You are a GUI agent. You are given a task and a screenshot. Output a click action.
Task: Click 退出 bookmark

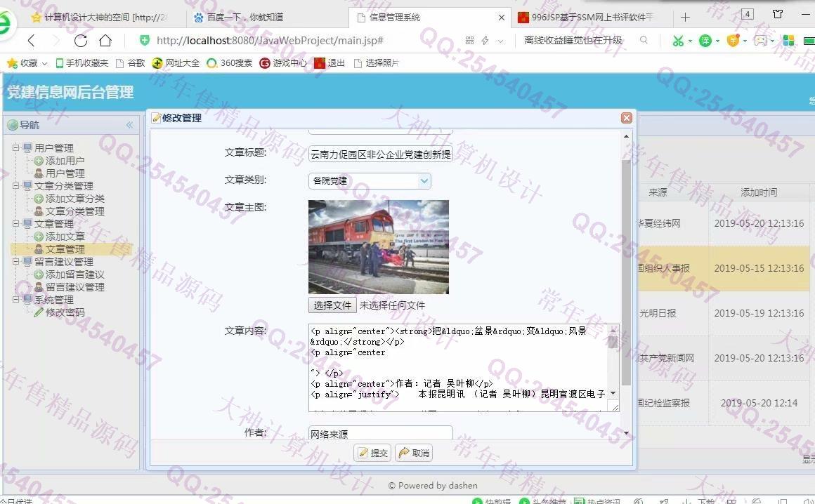pyautogui.click(x=330, y=62)
